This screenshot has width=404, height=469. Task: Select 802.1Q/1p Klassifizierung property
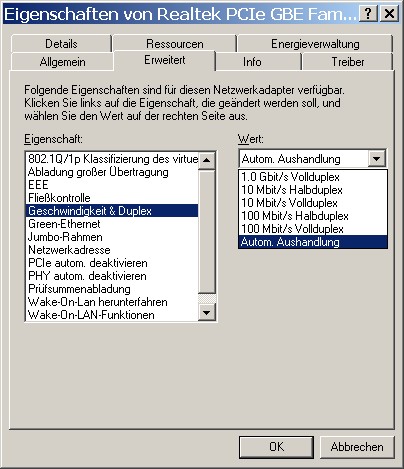(112, 159)
